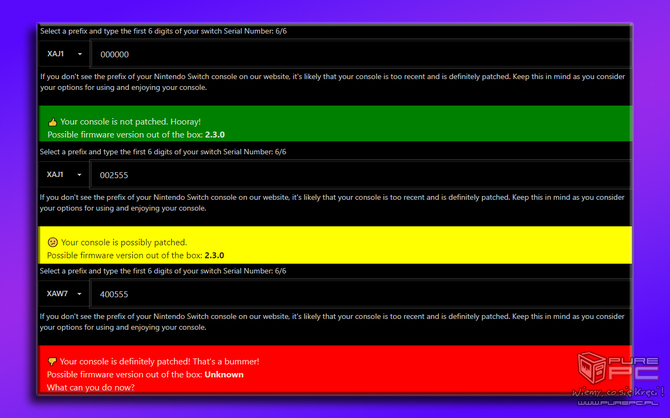
Task: Click 'Your console is definitely patched!' text
Action: click(125, 362)
